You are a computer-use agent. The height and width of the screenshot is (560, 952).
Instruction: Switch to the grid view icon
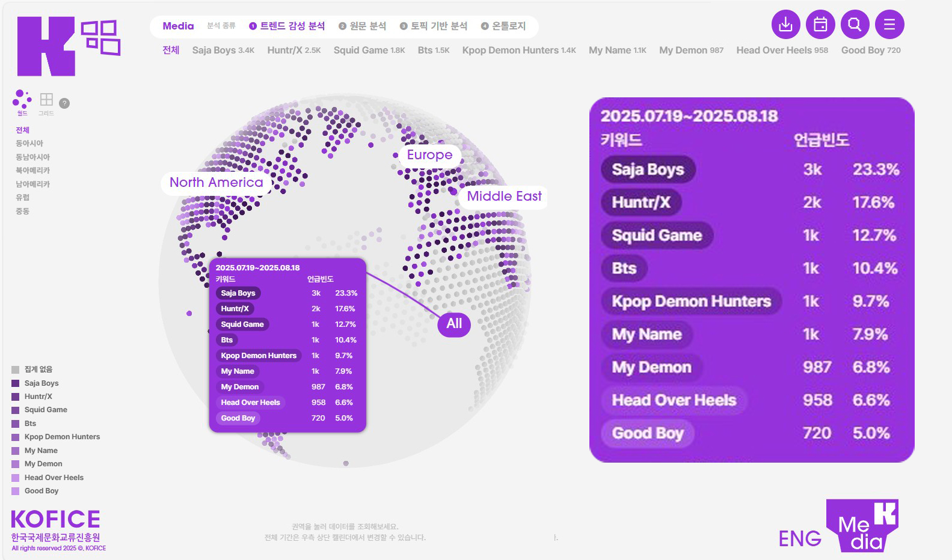pos(46,100)
